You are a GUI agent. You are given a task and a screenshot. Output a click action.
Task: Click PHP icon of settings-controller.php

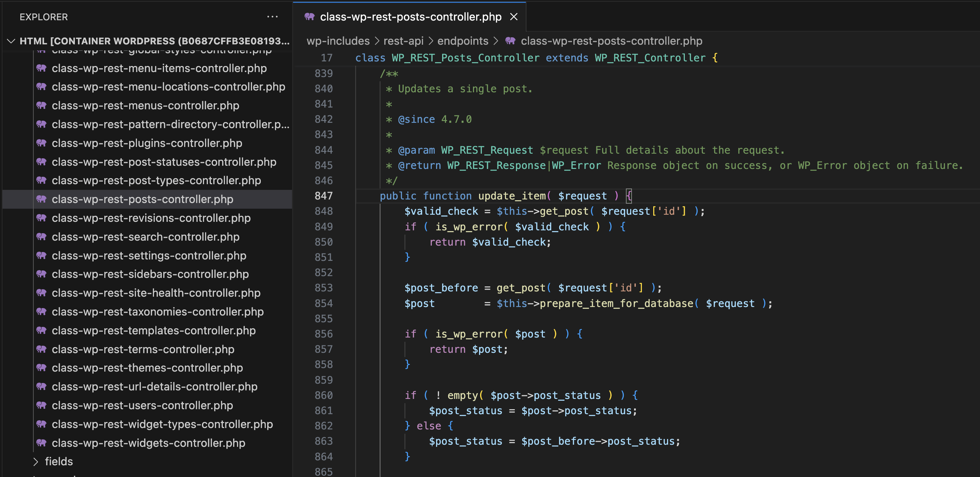(42, 256)
